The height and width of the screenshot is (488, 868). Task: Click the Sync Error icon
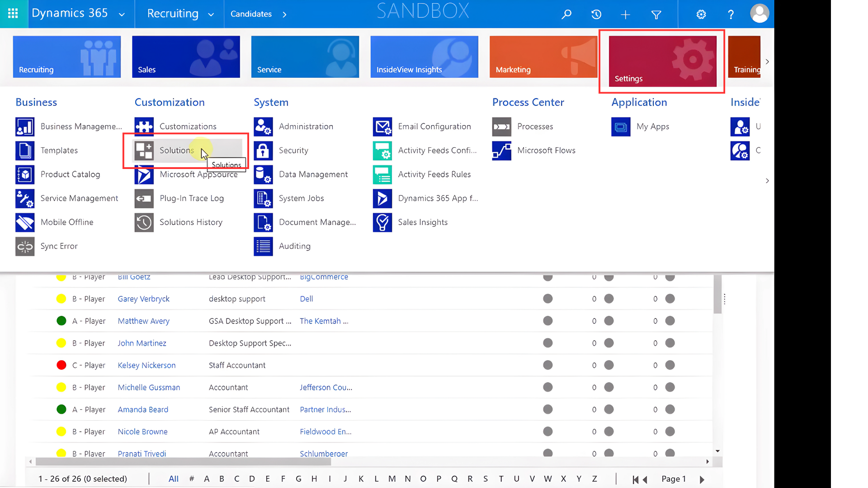(25, 246)
